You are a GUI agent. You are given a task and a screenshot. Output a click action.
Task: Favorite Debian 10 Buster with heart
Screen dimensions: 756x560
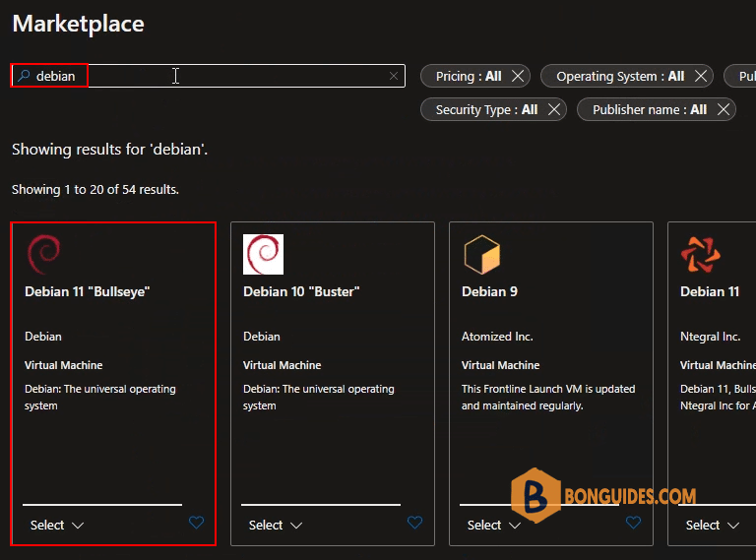tap(414, 523)
